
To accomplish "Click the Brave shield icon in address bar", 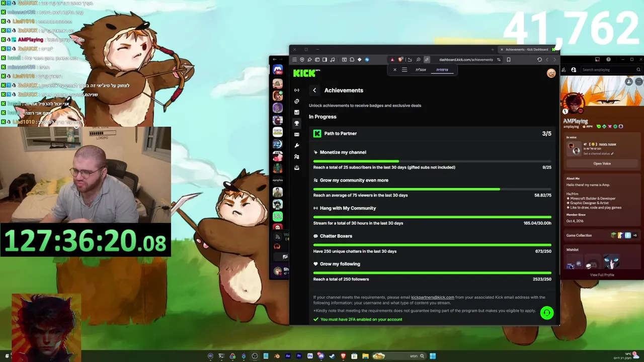I will 400,60.
